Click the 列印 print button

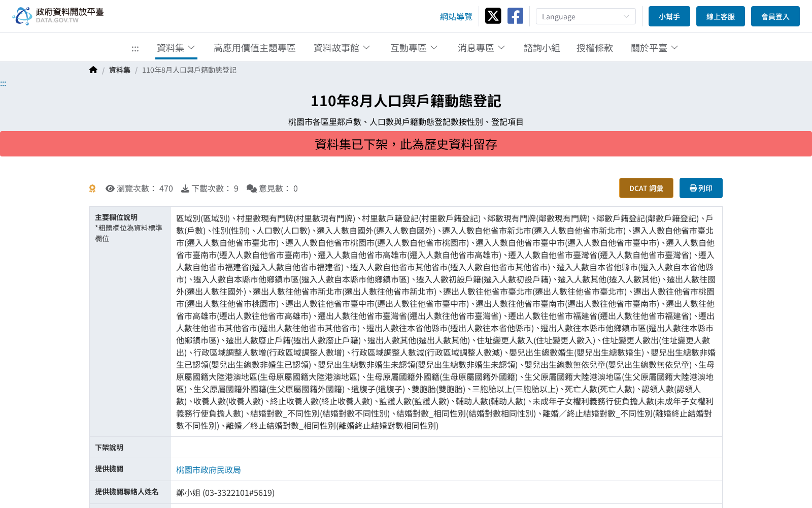point(701,188)
